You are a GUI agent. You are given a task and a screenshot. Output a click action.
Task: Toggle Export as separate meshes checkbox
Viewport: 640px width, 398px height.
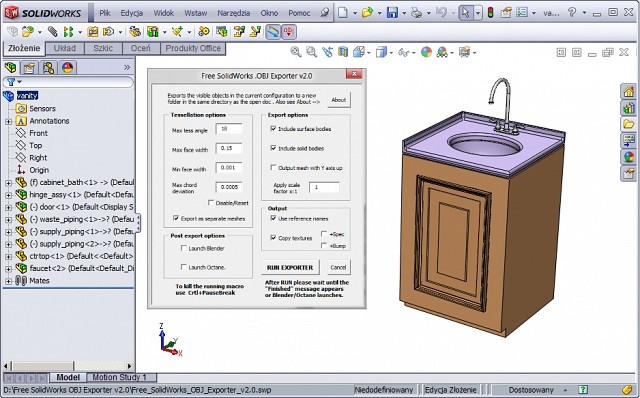(176, 218)
